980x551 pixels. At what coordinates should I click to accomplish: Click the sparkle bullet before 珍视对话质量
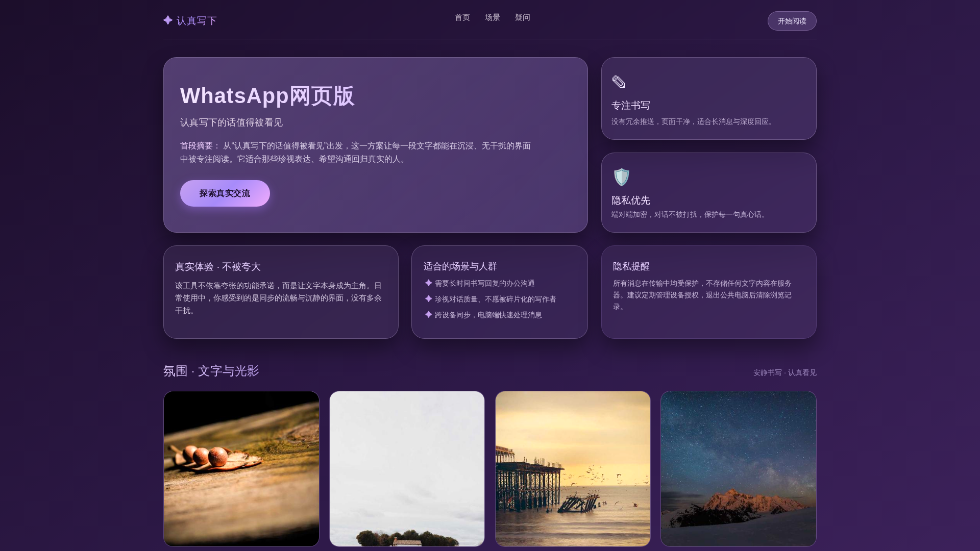(x=428, y=298)
